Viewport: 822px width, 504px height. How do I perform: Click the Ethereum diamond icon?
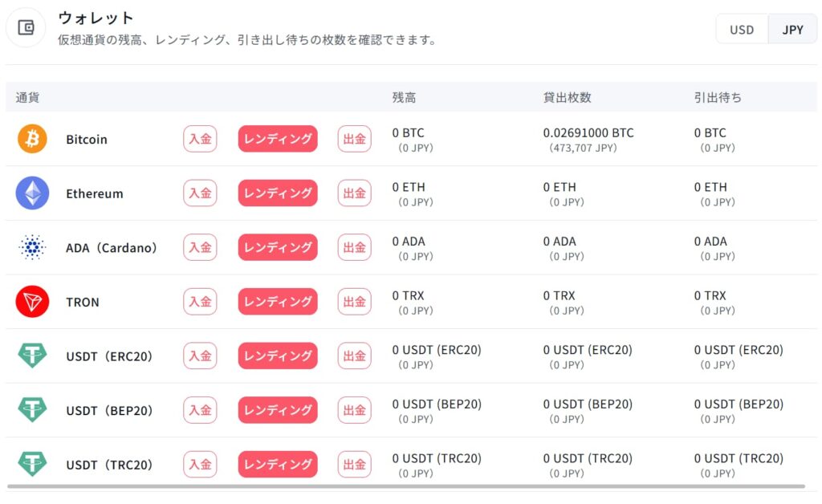[32, 193]
